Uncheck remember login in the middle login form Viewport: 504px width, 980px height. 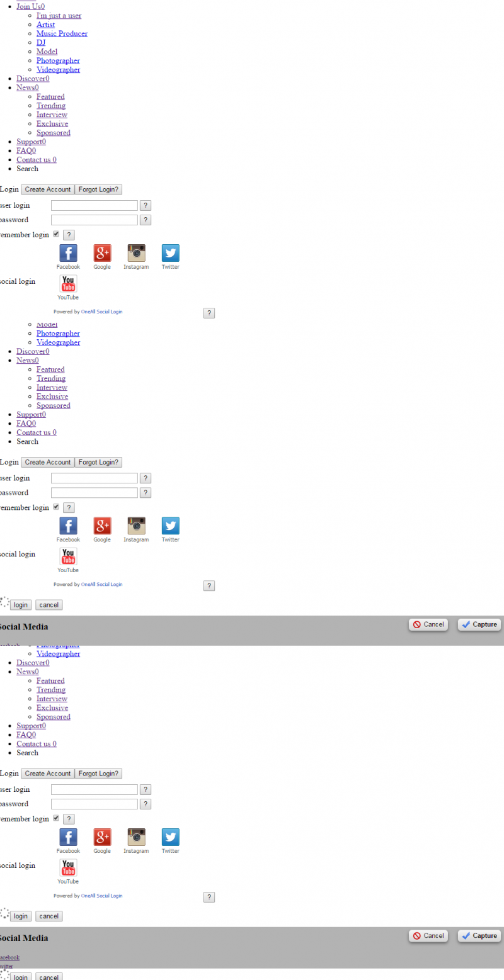(56, 507)
